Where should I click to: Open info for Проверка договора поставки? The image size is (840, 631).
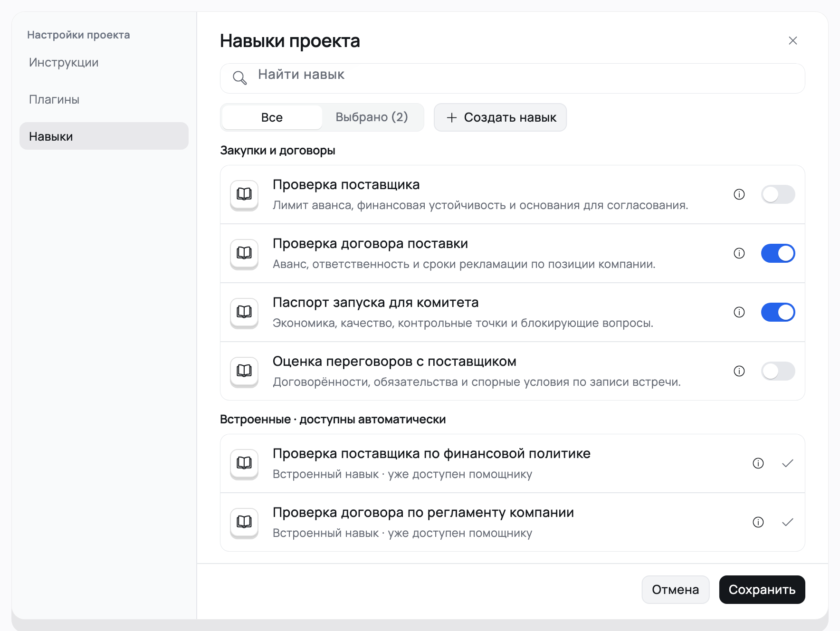pos(739,253)
